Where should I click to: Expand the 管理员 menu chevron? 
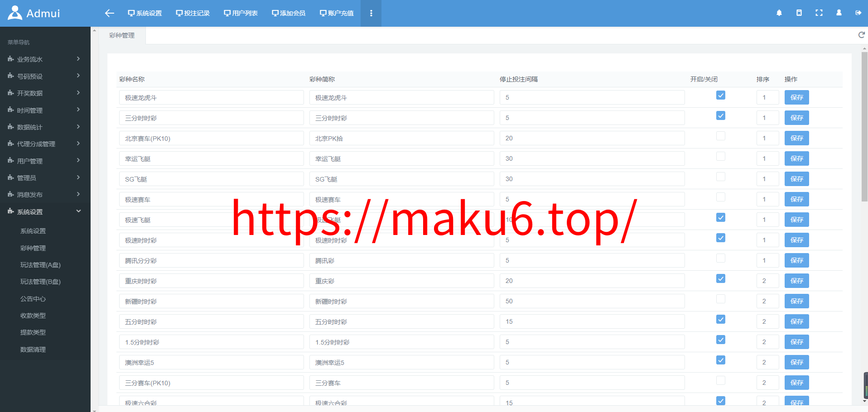78,177
